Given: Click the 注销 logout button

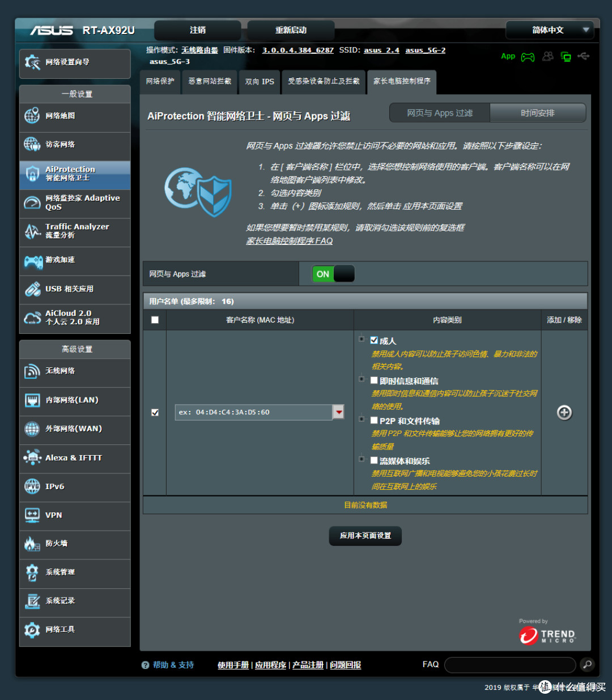Looking at the screenshot, I should [198, 30].
